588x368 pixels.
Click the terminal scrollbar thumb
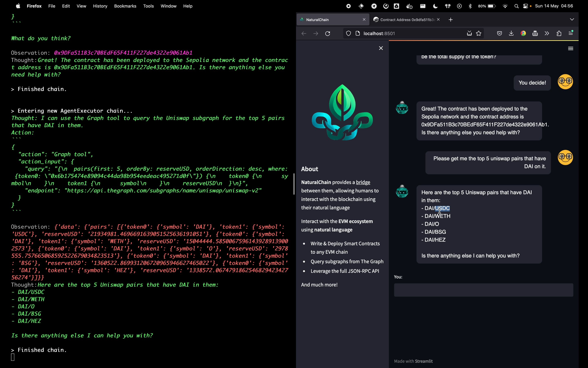[294, 184]
